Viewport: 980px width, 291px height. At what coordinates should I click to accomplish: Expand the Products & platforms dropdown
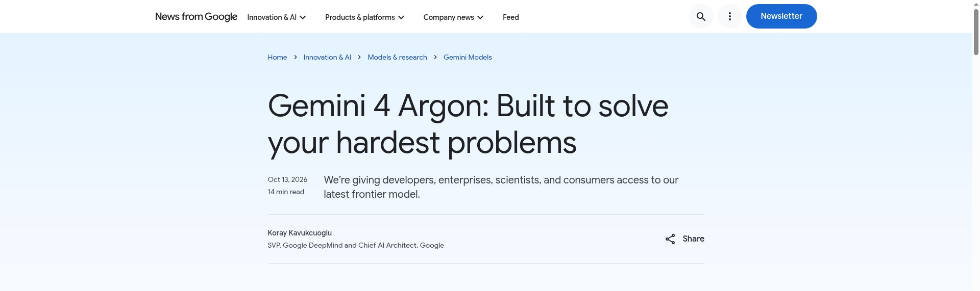click(364, 17)
